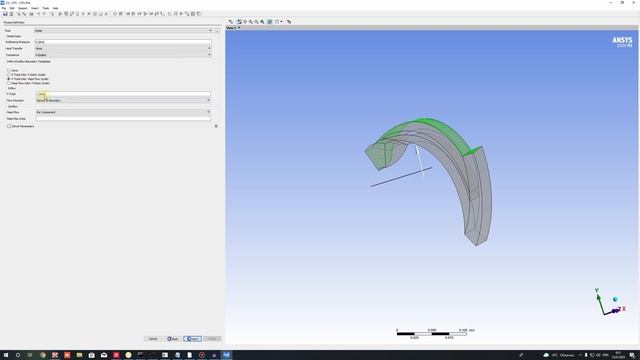This screenshot has height=360, width=640.
Task: Open the Help menu
Action: (55, 8)
